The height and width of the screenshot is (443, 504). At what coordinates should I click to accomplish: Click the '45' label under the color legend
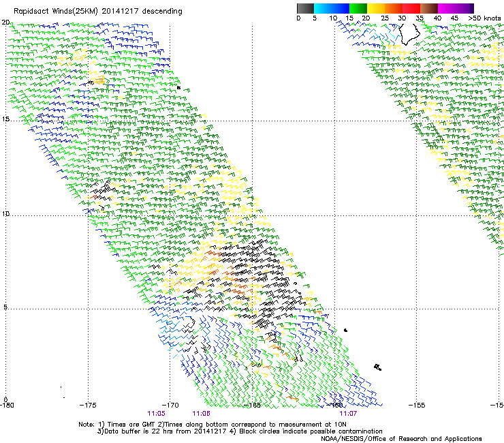pyautogui.click(x=454, y=18)
